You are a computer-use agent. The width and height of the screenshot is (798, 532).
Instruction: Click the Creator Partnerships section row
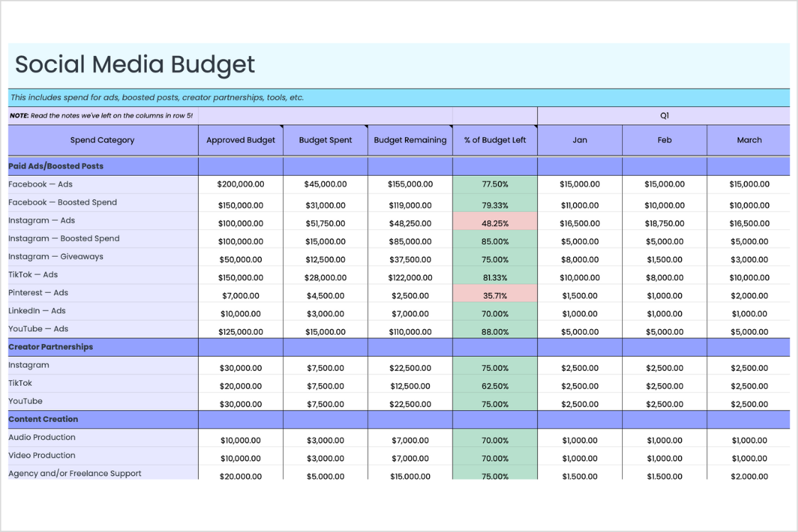(x=399, y=347)
